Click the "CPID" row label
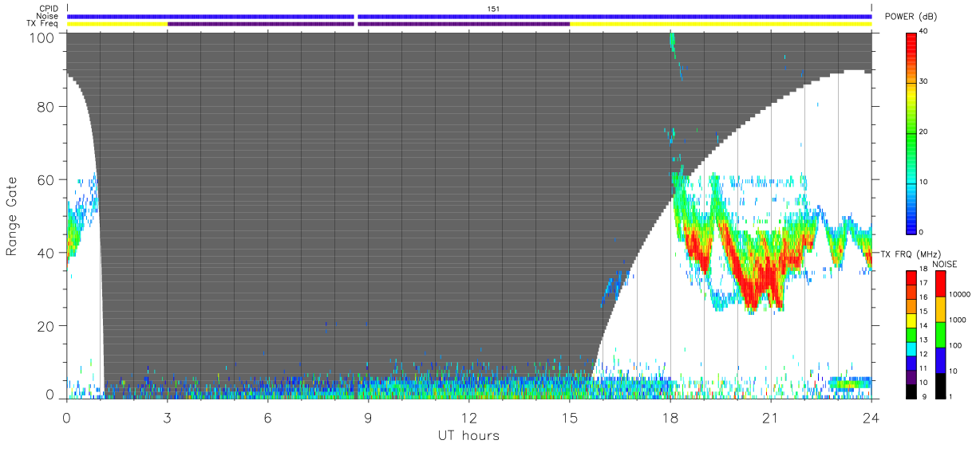Screen dimensions: 980x452 tap(48, 9)
